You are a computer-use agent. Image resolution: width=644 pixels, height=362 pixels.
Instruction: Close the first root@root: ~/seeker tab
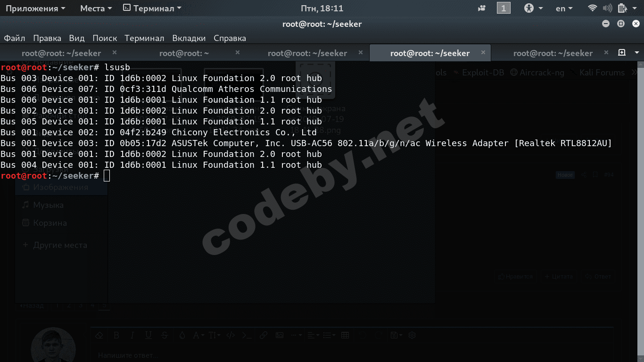point(115,53)
